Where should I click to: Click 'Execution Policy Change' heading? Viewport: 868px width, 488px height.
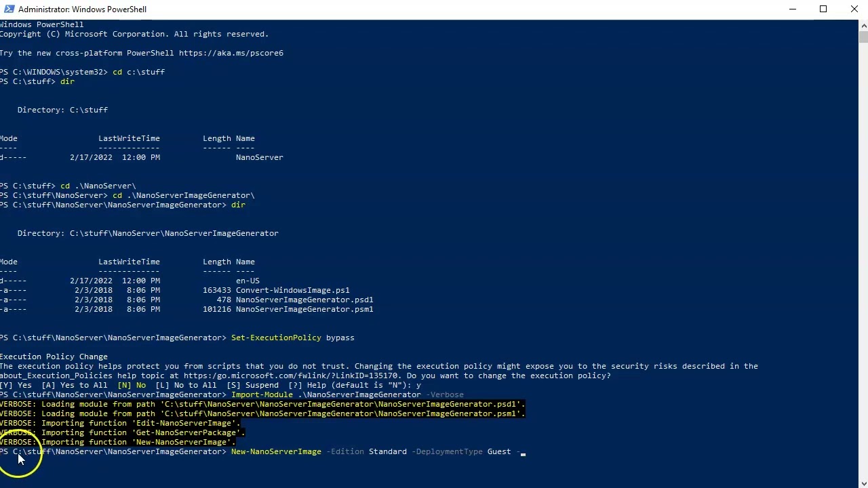tap(54, 357)
